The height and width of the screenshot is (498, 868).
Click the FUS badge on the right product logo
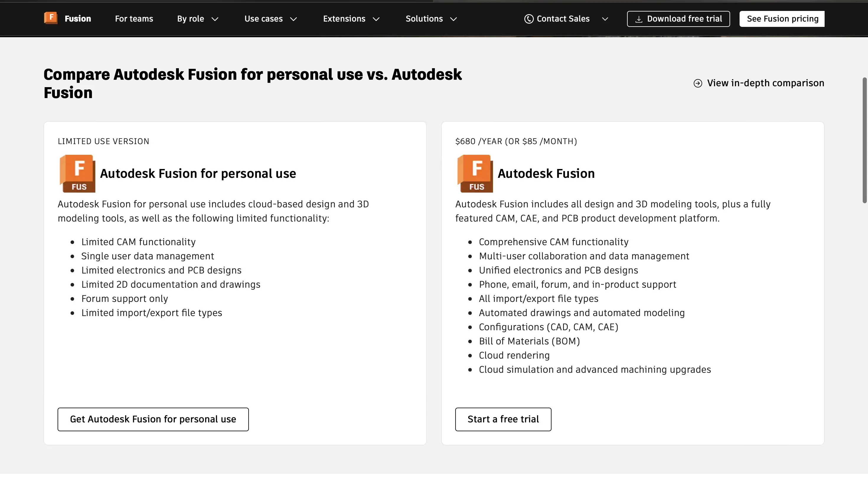click(x=477, y=186)
